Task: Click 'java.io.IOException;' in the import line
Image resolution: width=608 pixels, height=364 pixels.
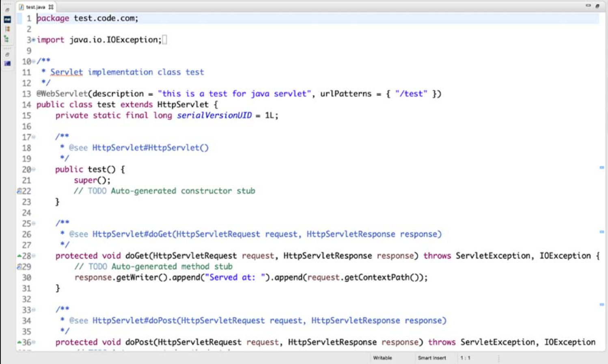Action: point(115,40)
